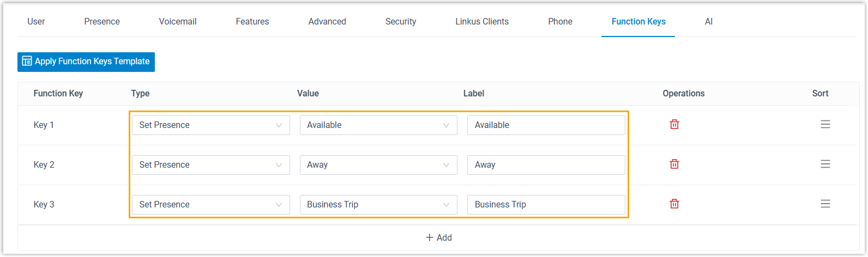Delete the Key 3 function key row
The width and height of the screenshot is (868, 257).
pos(674,204)
